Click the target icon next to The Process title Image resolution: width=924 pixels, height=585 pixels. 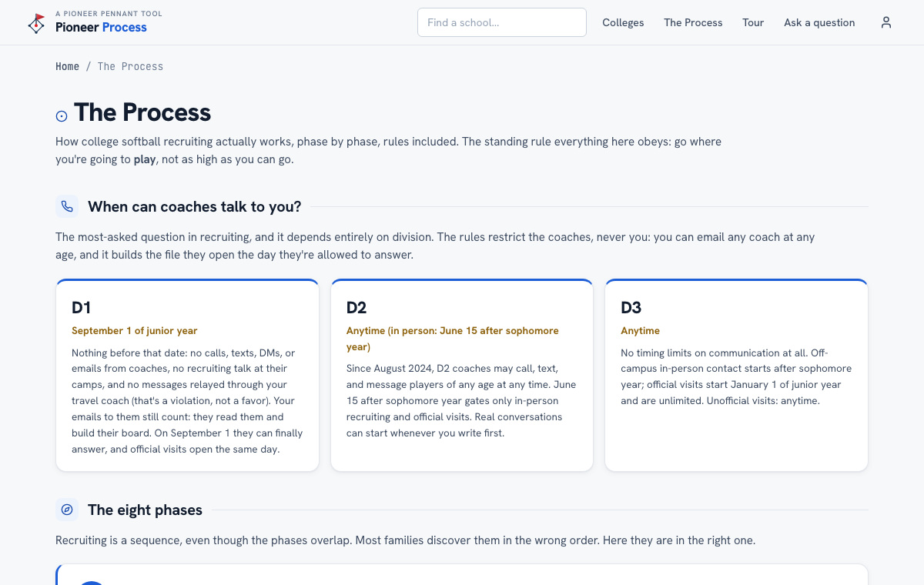click(x=62, y=116)
